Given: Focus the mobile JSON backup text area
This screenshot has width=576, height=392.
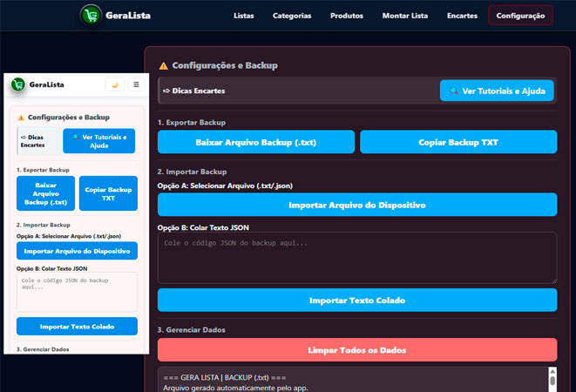Looking at the screenshot, I should [x=78, y=292].
